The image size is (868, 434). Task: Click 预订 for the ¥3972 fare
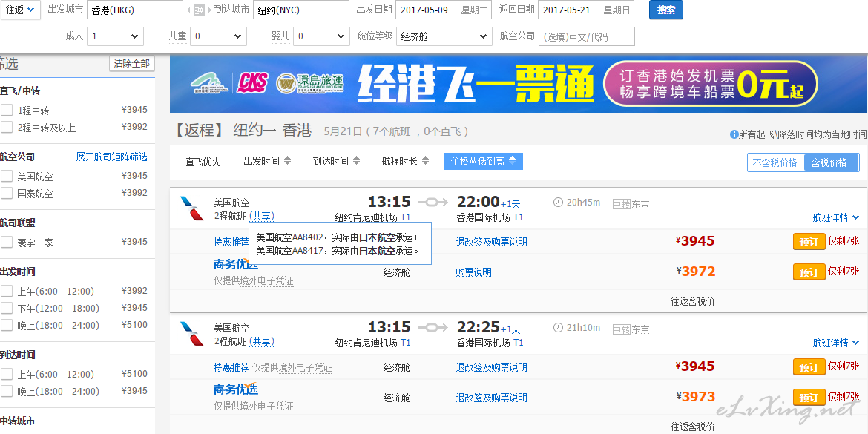click(809, 272)
